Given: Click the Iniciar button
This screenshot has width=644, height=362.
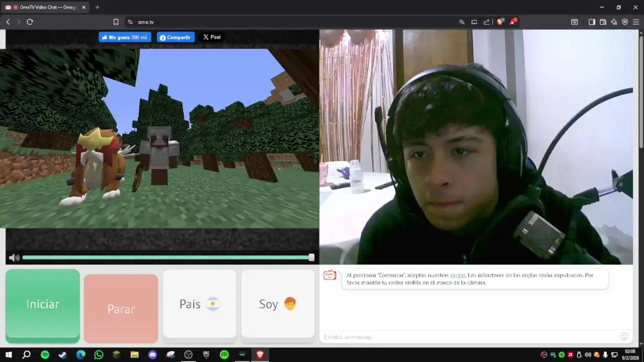Looking at the screenshot, I should click(43, 305).
